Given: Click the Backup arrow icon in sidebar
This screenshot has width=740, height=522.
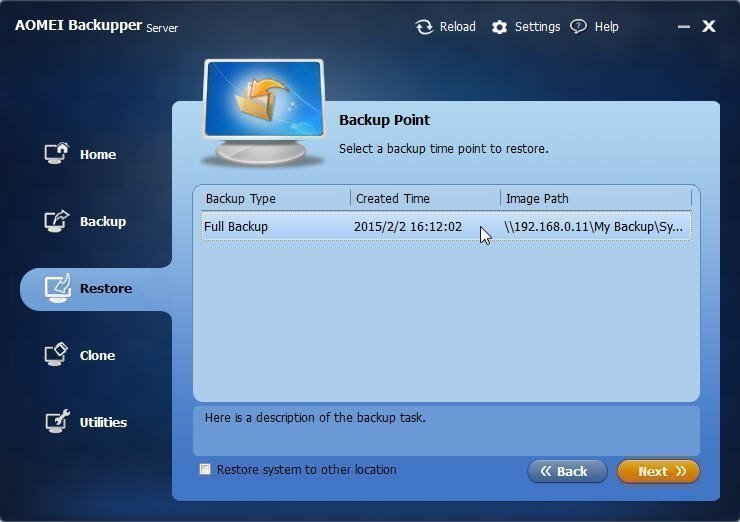Looking at the screenshot, I should 57,220.
